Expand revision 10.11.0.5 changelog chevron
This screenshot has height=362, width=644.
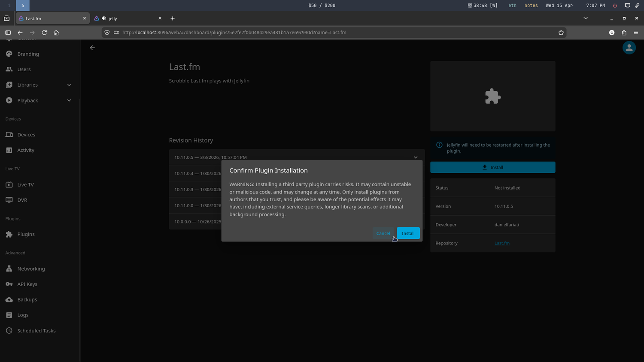click(416, 157)
